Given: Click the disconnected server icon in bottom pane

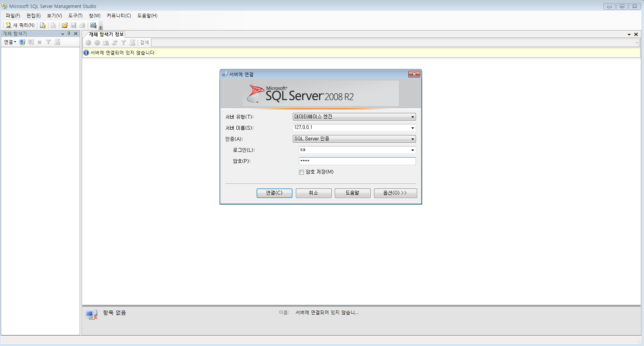Looking at the screenshot, I should click(92, 315).
